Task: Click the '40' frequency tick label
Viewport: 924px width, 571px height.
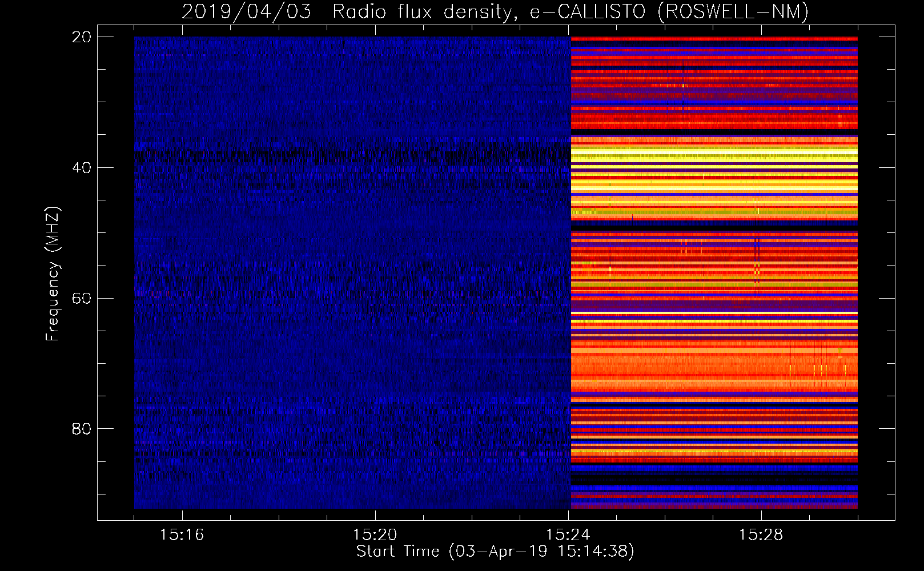Action: [x=82, y=168]
